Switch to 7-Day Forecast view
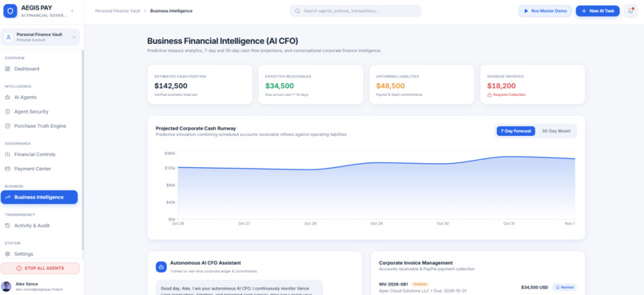This screenshot has width=644, height=295. point(516,131)
